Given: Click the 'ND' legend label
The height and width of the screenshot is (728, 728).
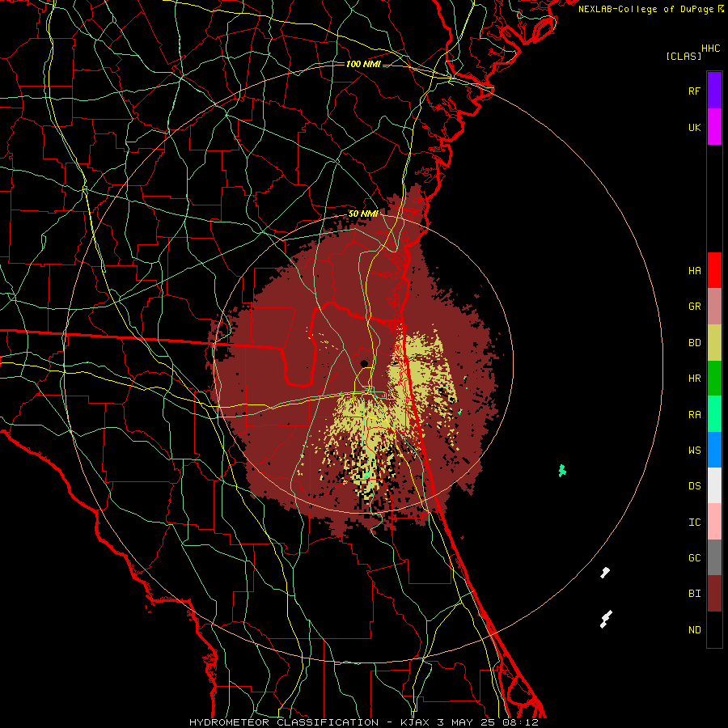Looking at the screenshot, I should pyautogui.click(x=694, y=630).
